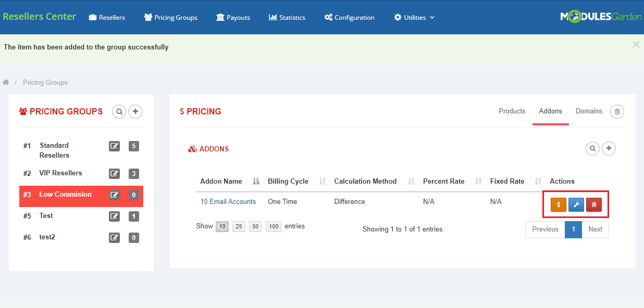Sort by Calculation Method column
Viewport: 644px width, 308px height.
click(374, 181)
